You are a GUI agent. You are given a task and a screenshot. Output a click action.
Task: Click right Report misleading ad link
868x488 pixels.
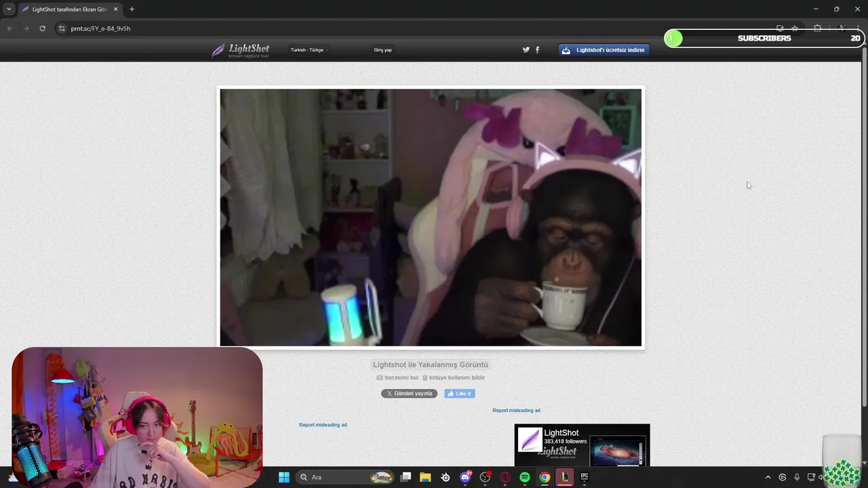pyautogui.click(x=516, y=410)
